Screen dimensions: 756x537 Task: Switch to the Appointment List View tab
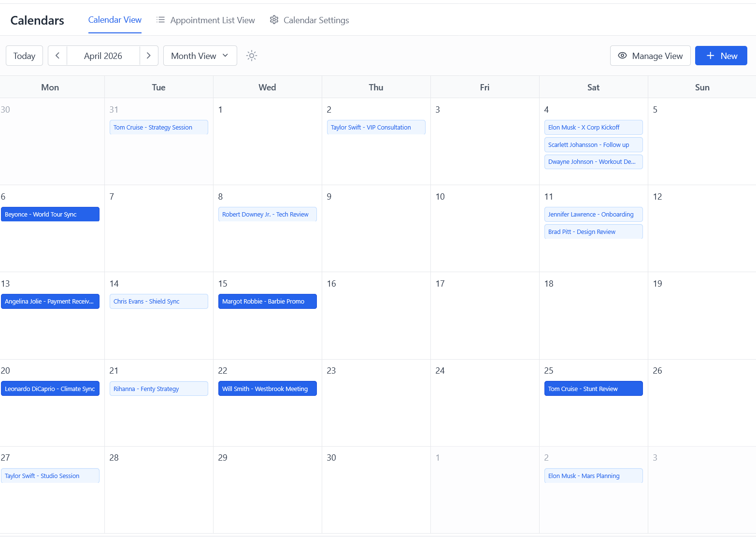coord(205,20)
